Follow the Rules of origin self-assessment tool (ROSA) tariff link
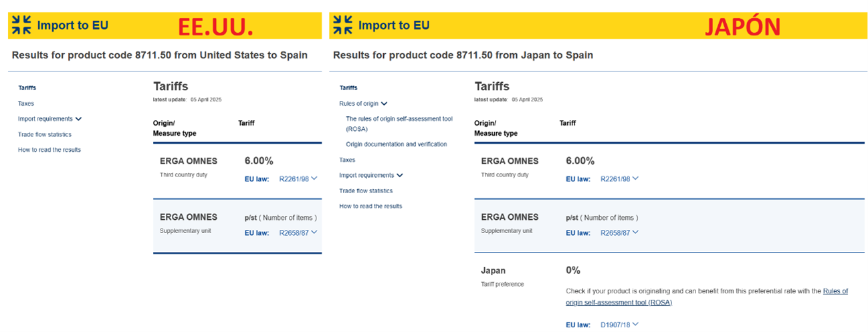Image resolution: width=868 pixels, height=332 pixels. click(x=835, y=291)
